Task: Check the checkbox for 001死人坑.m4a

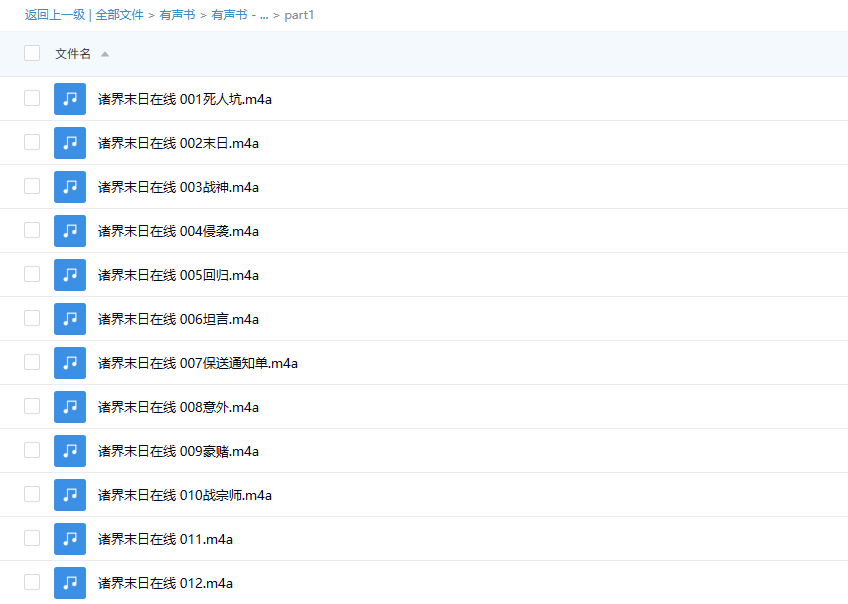Action: (x=31, y=99)
